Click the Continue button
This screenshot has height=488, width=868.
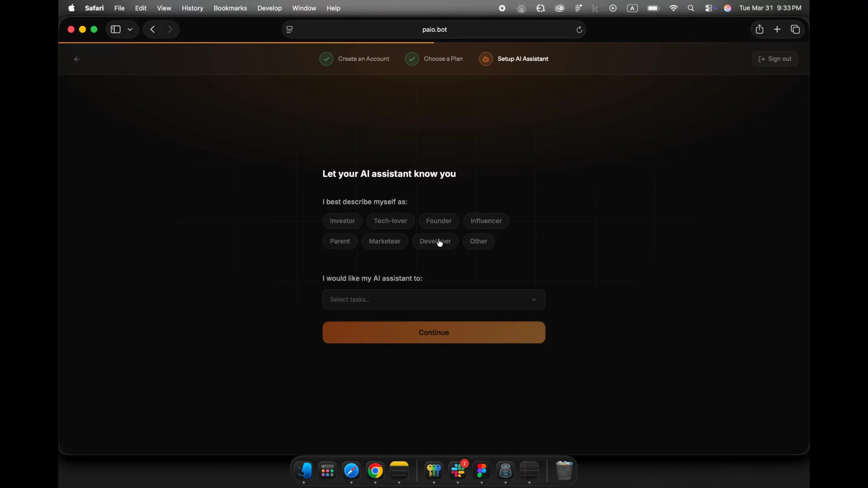434,333
